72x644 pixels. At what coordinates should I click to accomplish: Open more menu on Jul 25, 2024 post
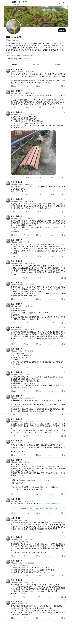65,91
